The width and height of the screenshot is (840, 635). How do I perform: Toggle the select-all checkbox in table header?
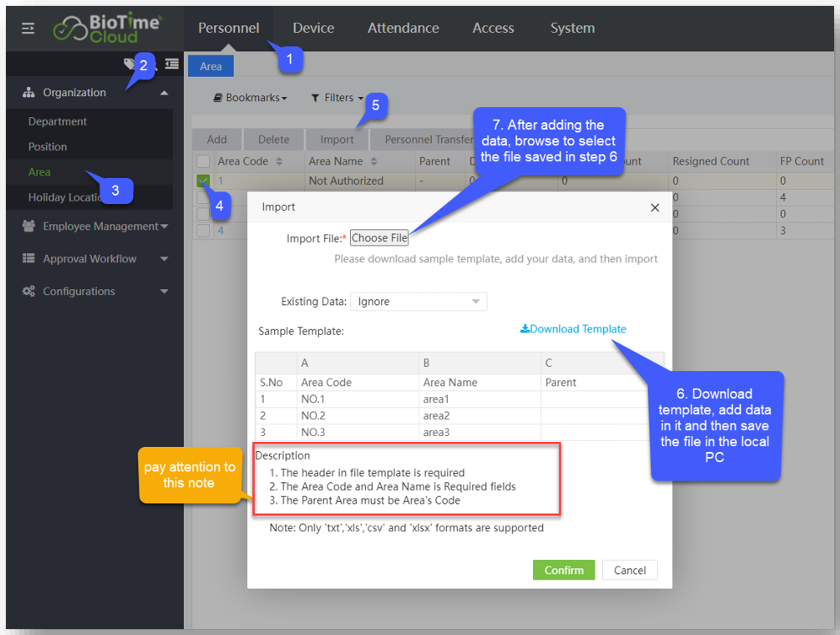pos(203,161)
